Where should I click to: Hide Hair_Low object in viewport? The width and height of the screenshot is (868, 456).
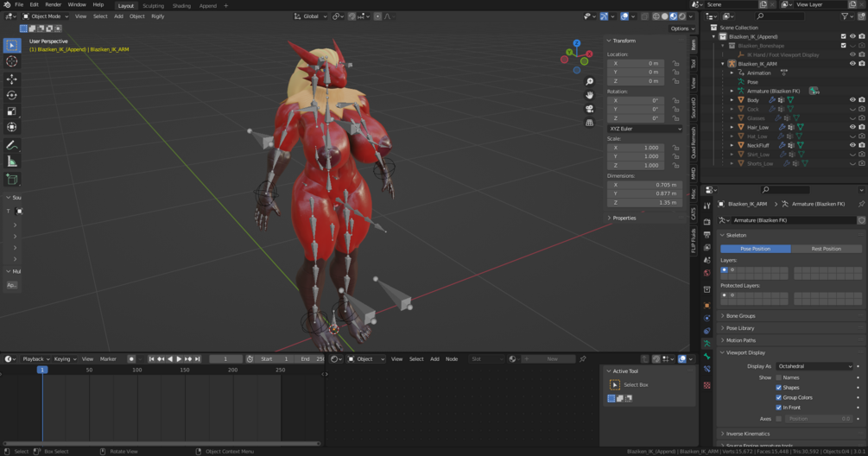pos(852,127)
